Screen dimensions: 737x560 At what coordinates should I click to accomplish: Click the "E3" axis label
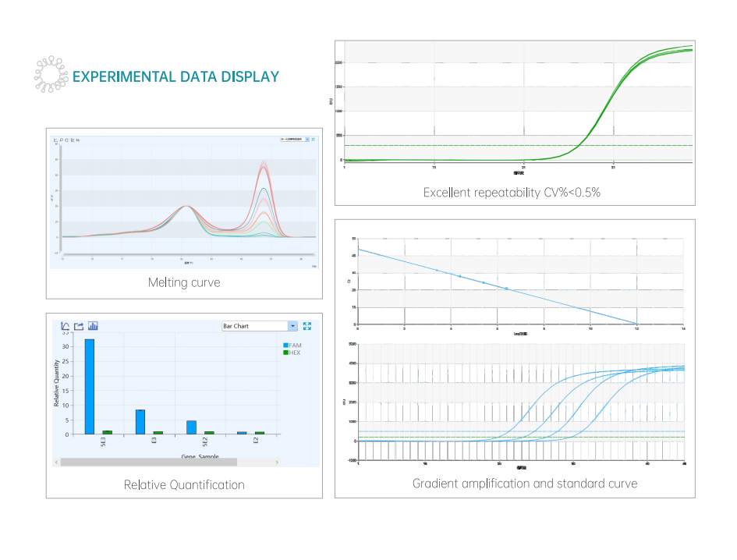tap(154, 441)
